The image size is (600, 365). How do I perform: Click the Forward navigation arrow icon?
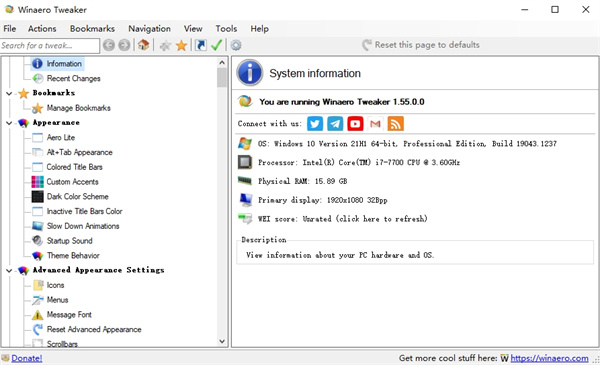click(124, 45)
